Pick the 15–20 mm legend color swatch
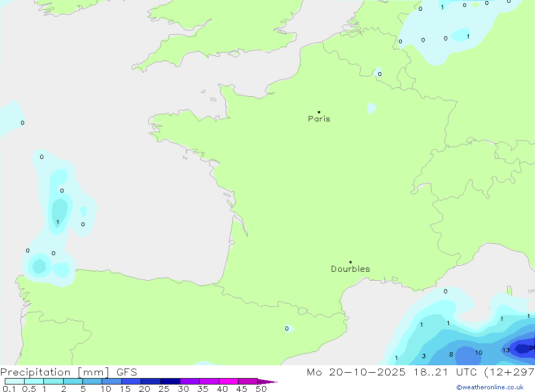Viewport: 535px width, 392px height. pos(131,381)
